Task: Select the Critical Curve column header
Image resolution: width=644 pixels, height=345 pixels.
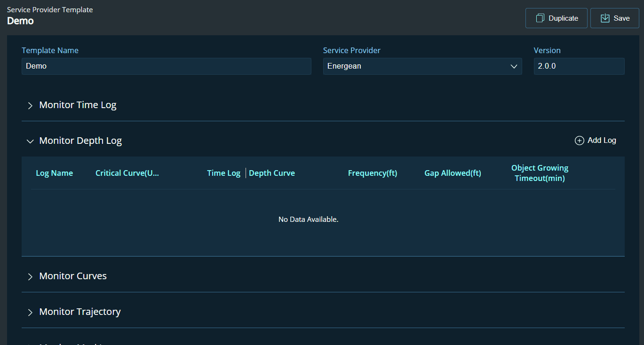Action: tap(127, 173)
